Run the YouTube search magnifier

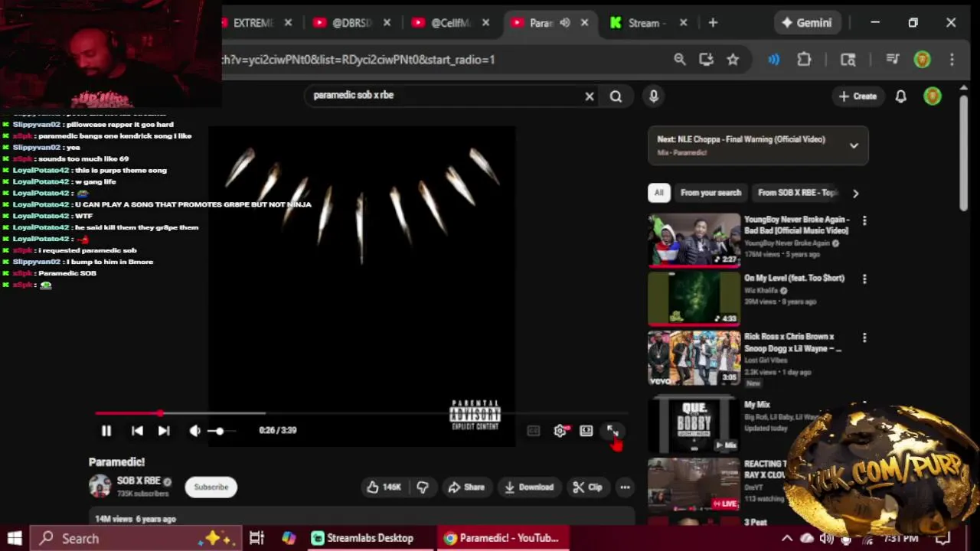point(616,96)
